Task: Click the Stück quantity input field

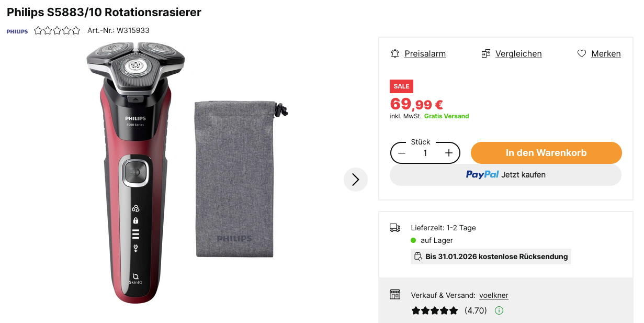Action: pos(425,153)
